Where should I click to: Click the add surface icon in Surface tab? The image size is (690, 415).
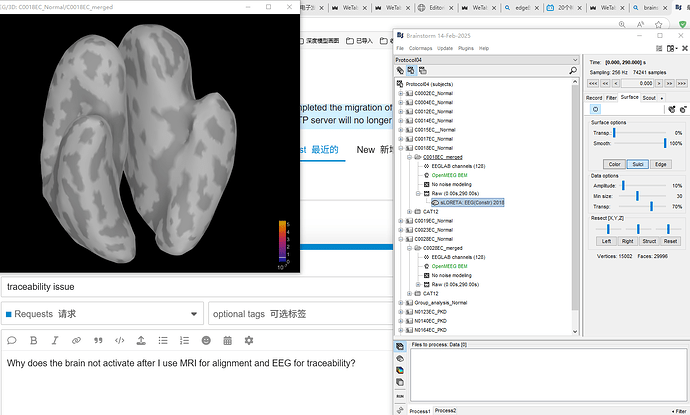point(672,109)
